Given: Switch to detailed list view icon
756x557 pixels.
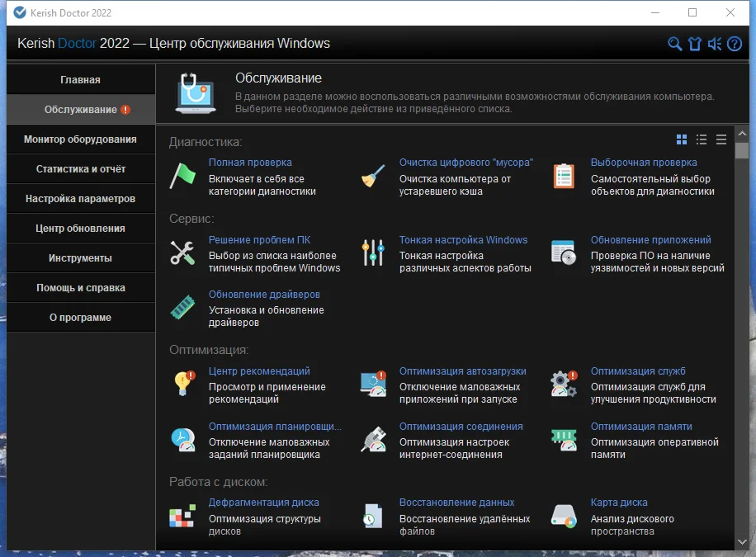Looking at the screenshot, I should tap(702, 139).
